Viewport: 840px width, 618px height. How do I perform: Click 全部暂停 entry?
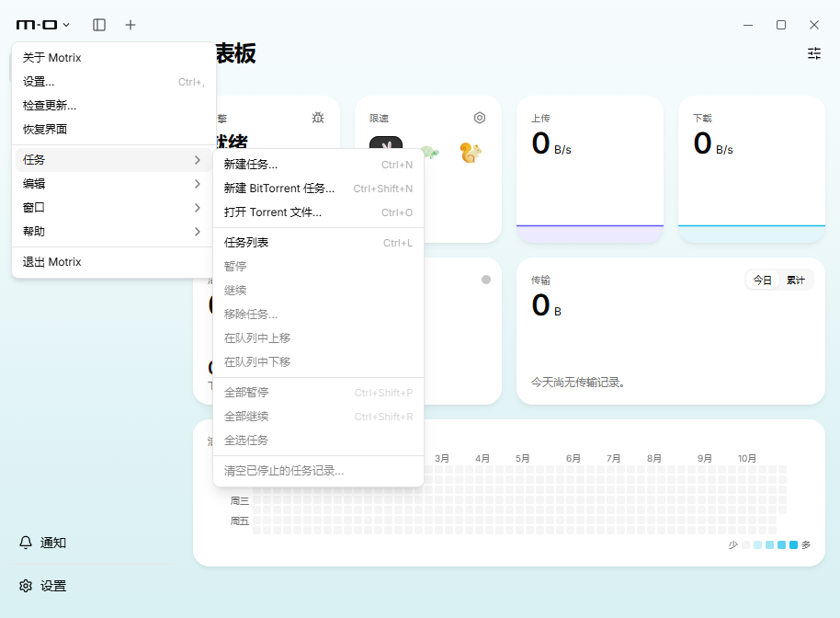click(318, 393)
